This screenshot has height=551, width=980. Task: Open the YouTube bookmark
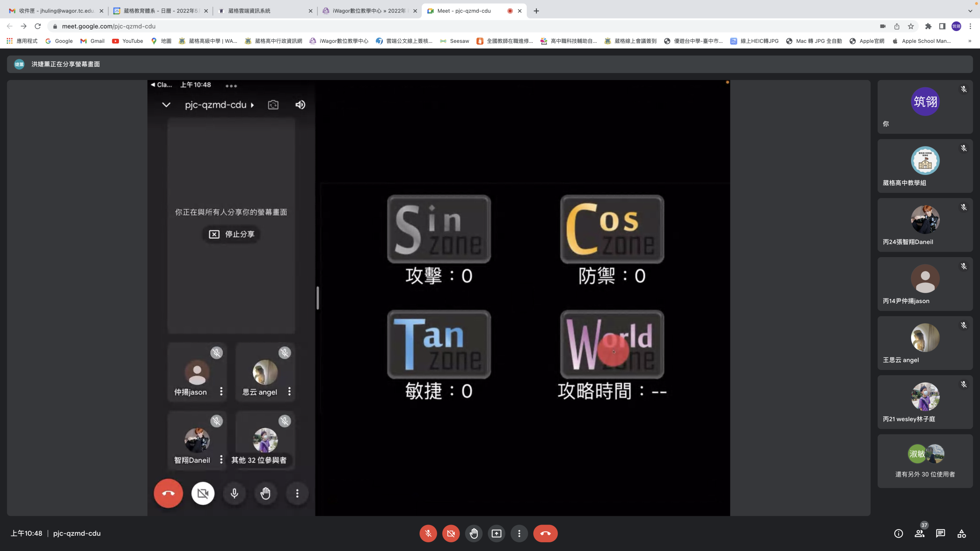click(x=127, y=41)
